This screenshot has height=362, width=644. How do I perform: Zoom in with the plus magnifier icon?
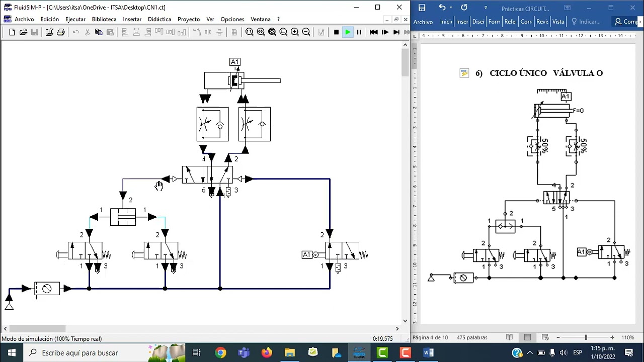[295, 32]
